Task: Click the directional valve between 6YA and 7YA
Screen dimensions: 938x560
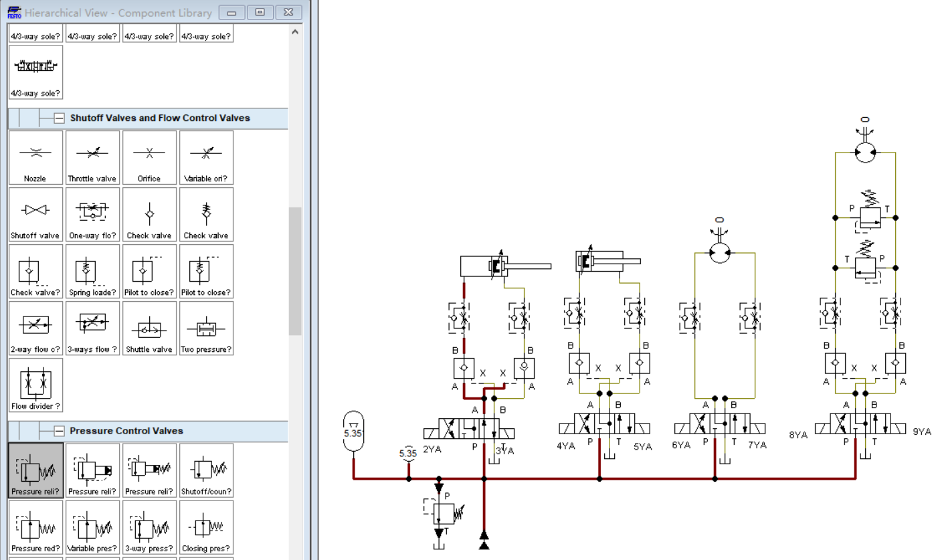Action: pos(719,424)
